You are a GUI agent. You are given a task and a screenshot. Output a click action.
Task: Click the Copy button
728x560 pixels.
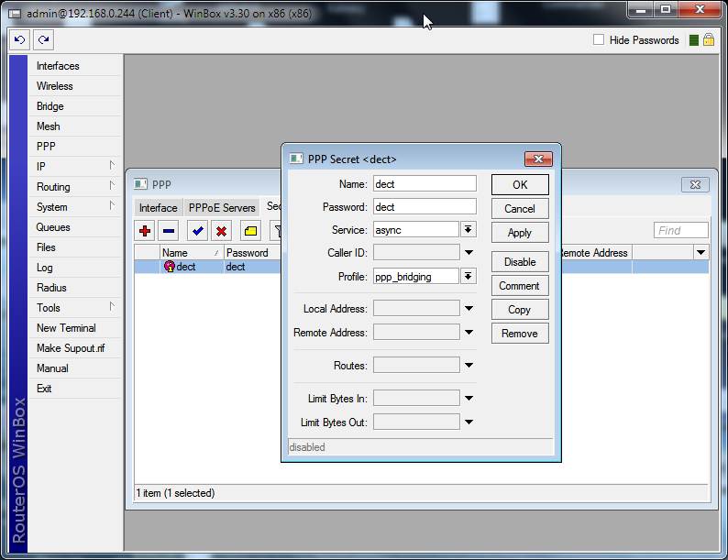tap(520, 310)
